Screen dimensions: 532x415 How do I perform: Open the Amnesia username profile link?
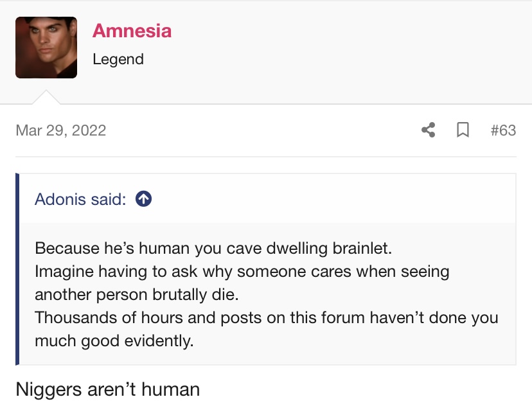[x=132, y=31]
